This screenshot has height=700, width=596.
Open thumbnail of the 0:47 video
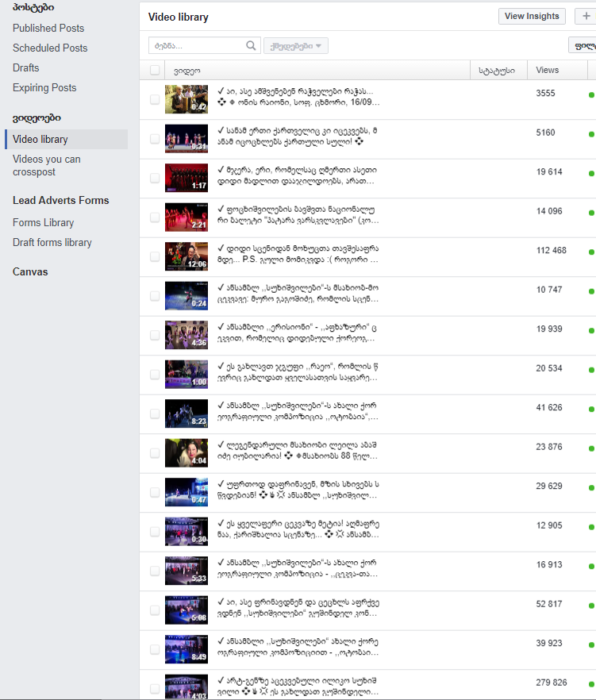tap(186, 492)
